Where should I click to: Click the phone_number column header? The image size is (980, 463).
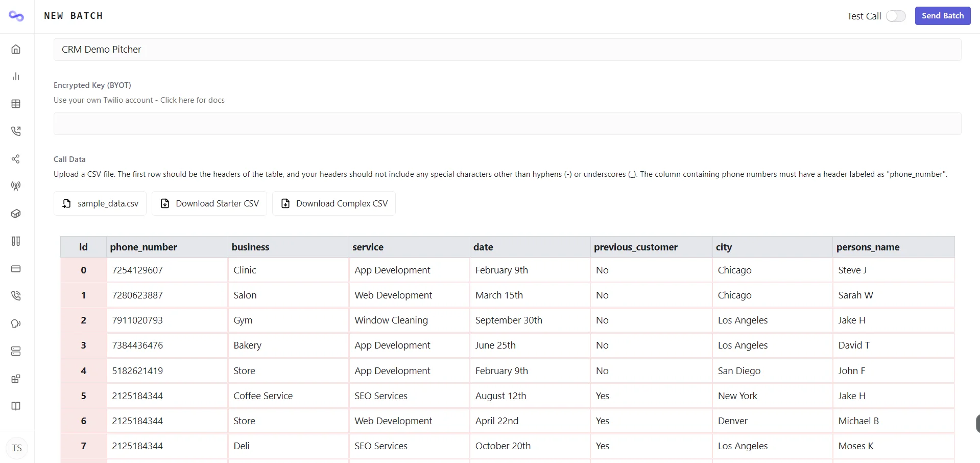pyautogui.click(x=167, y=247)
